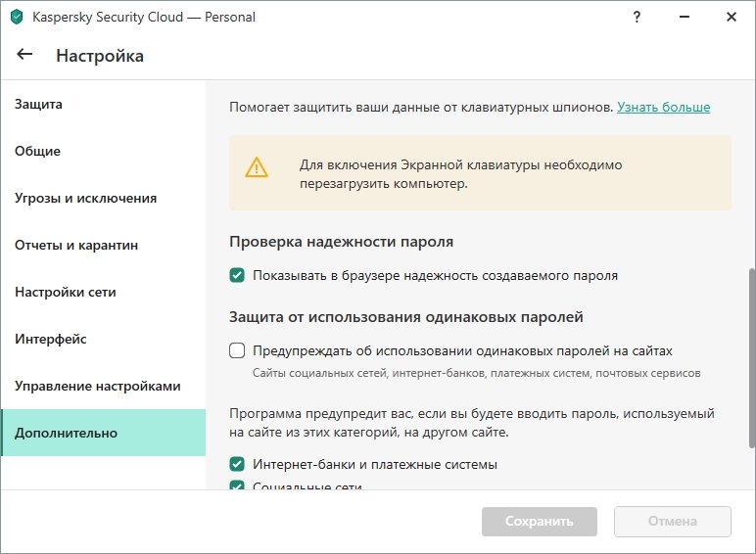
Task: Click the Настройка page title
Action: (100, 56)
